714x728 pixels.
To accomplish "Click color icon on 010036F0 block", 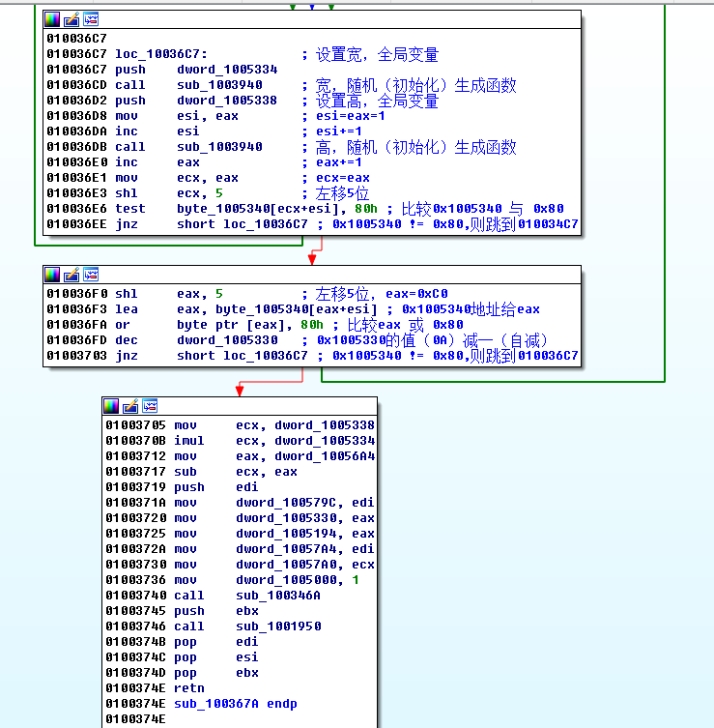I will pyautogui.click(x=52, y=275).
